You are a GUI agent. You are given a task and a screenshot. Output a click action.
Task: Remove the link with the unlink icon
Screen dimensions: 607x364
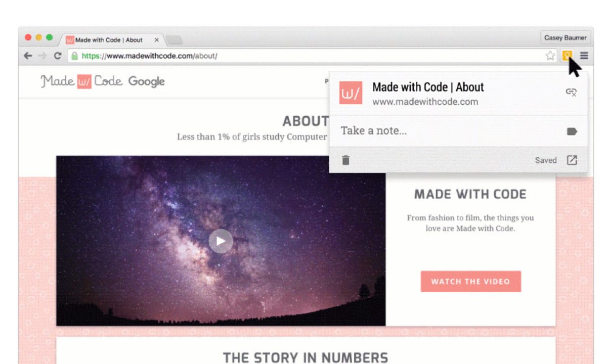coord(572,92)
